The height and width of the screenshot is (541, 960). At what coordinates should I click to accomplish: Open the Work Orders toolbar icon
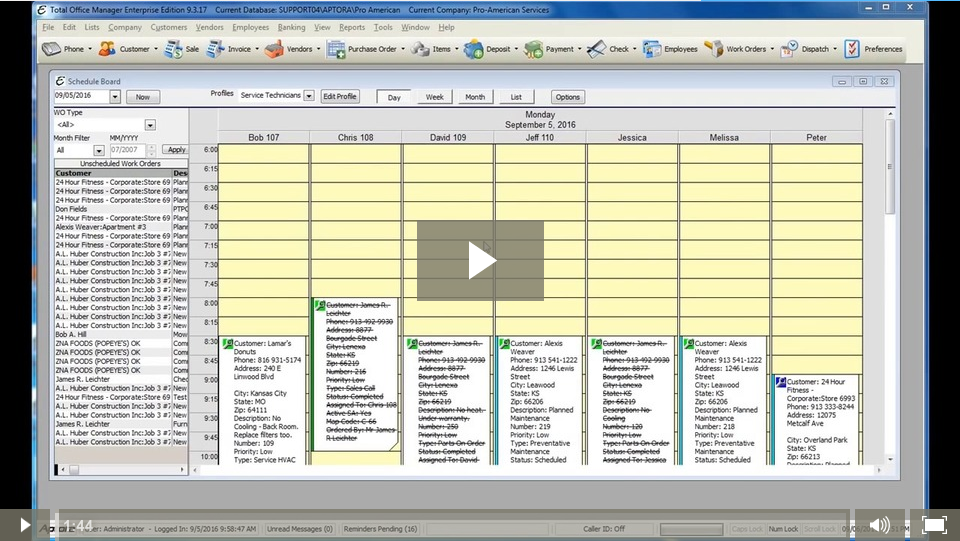[713, 49]
